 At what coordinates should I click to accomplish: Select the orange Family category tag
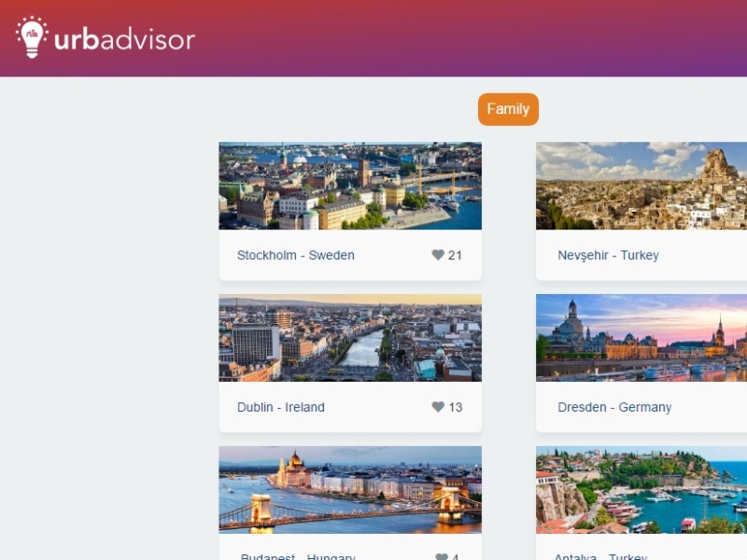click(x=508, y=109)
